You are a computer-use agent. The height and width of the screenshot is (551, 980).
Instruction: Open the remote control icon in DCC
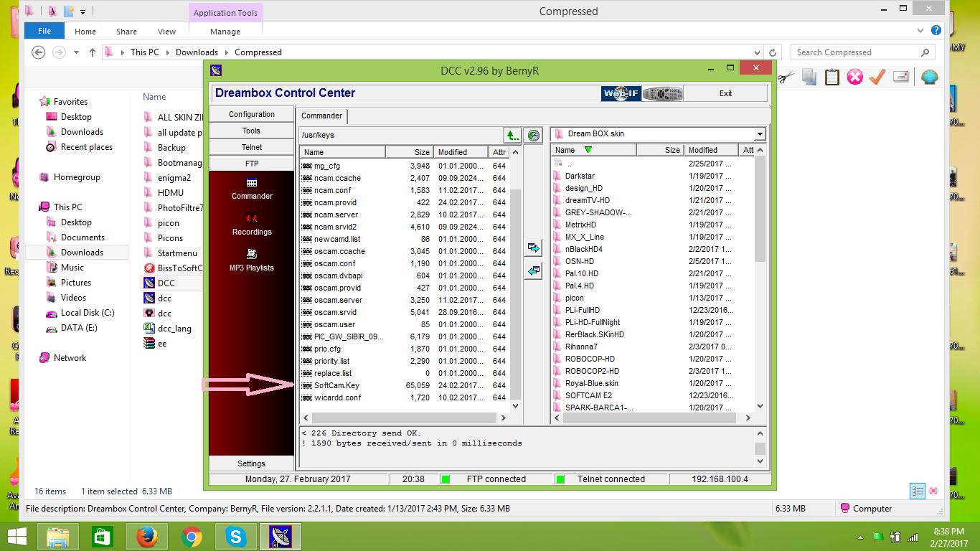click(662, 93)
